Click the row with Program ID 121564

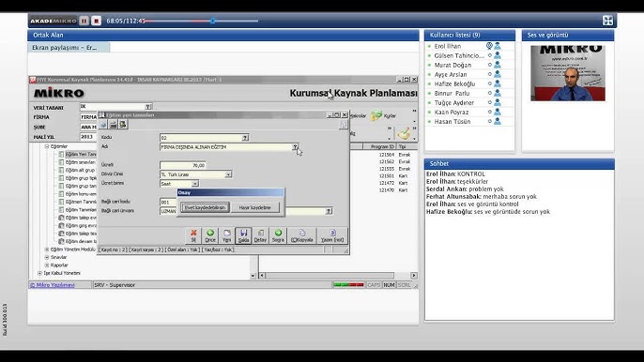pyautogui.click(x=384, y=155)
